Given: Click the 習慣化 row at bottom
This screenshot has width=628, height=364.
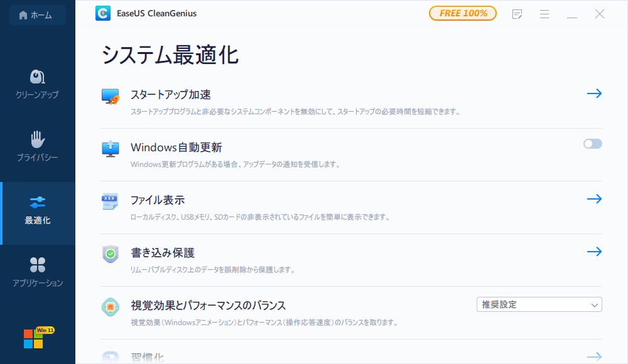Looking at the screenshot, I should [x=146, y=358].
